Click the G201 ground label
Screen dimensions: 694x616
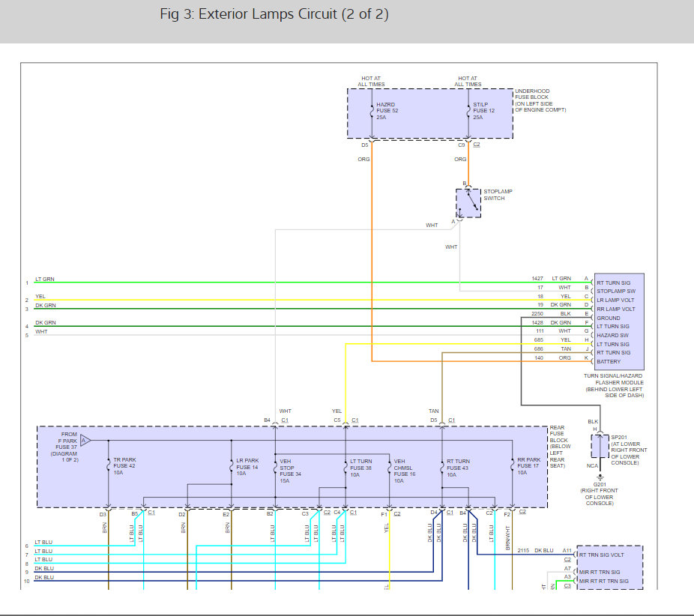tap(600, 485)
